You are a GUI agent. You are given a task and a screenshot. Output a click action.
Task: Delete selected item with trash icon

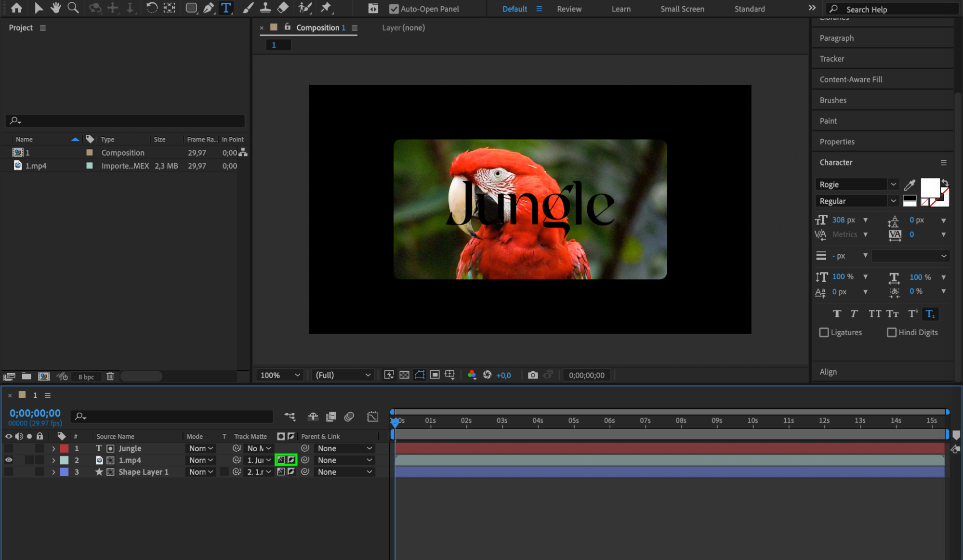click(110, 377)
